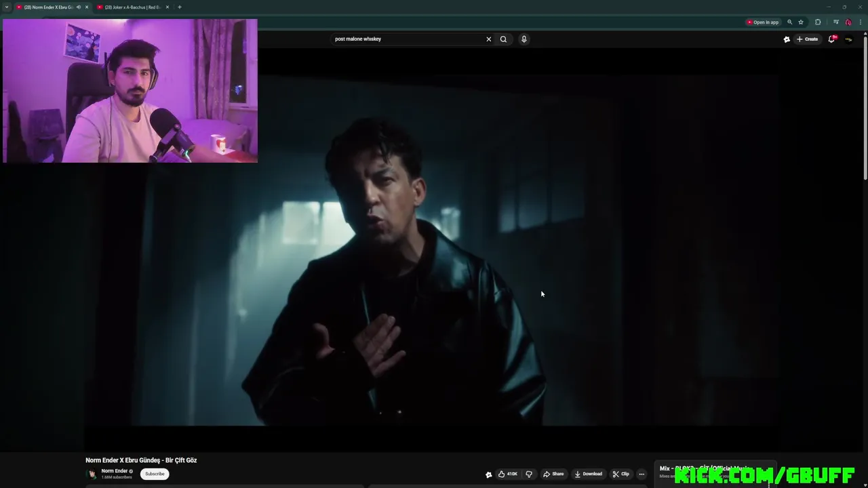This screenshot has width=868, height=488.
Task: Close the Norm Ender X Ebru Gündeş tab
Action: point(87,7)
